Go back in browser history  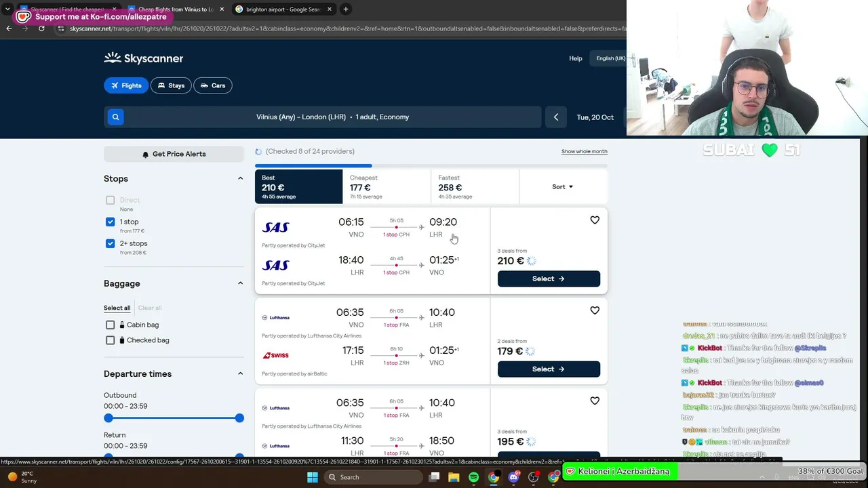9,28
